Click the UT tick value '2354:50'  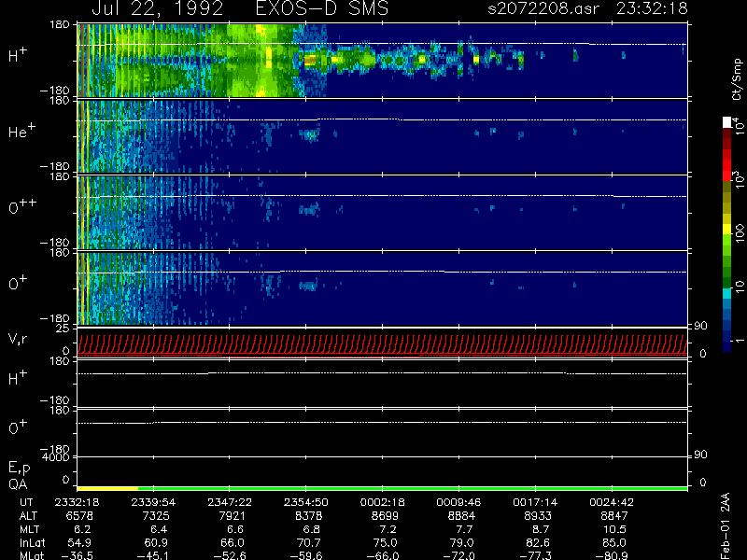306,502
